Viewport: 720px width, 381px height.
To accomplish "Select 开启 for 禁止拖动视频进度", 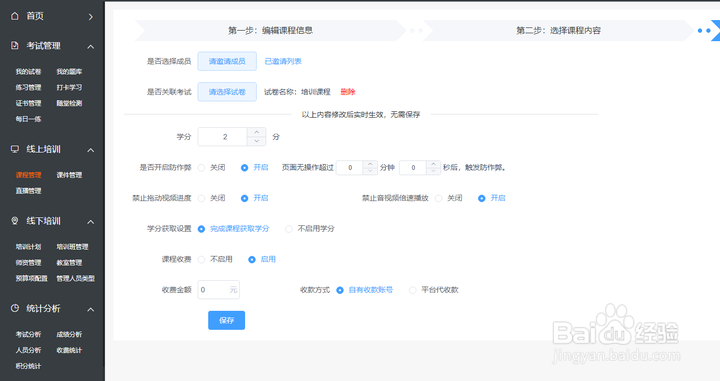I will [x=255, y=198].
